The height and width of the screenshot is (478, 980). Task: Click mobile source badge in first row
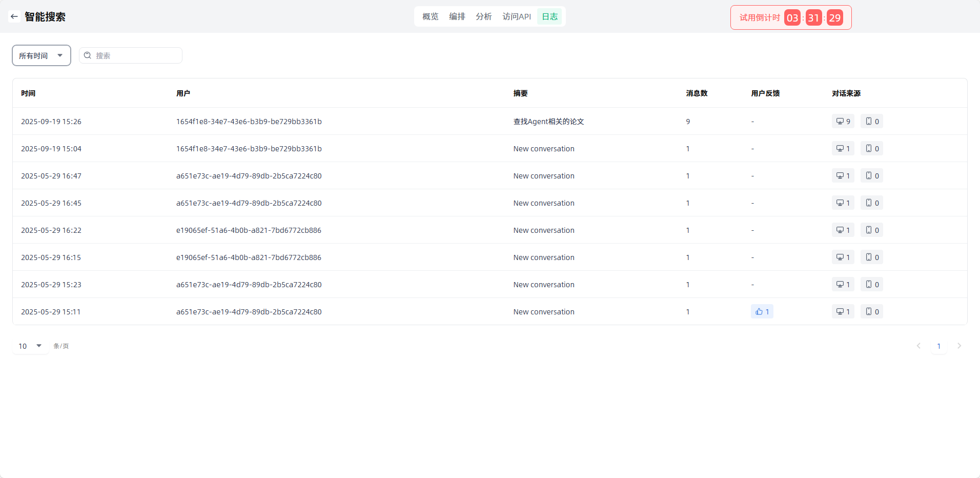pyautogui.click(x=871, y=122)
